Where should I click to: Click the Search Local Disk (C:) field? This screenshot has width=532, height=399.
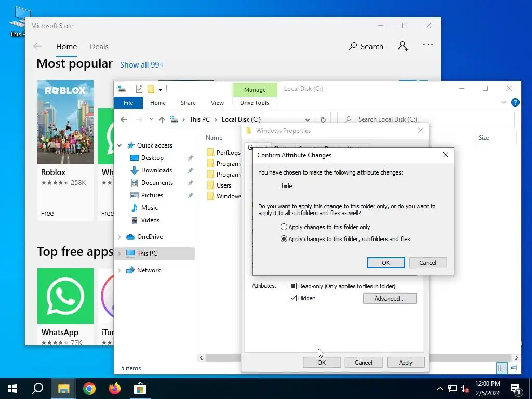[x=426, y=119]
